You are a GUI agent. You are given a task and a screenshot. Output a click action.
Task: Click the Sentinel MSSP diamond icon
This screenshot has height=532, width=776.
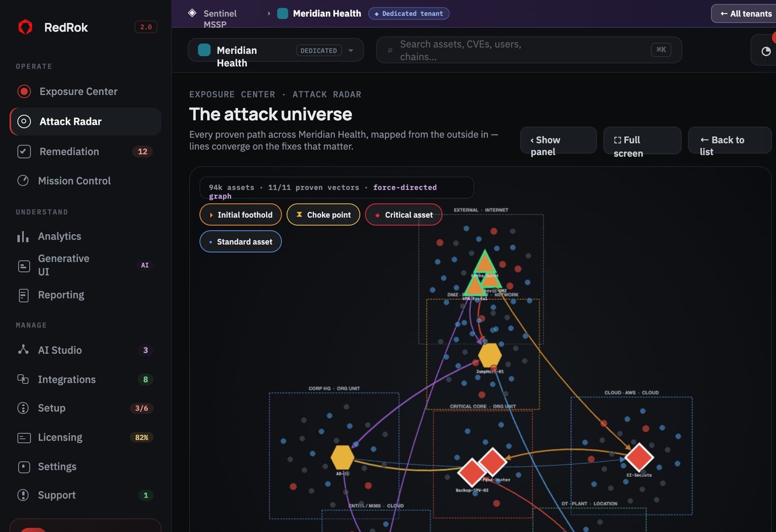[192, 13]
